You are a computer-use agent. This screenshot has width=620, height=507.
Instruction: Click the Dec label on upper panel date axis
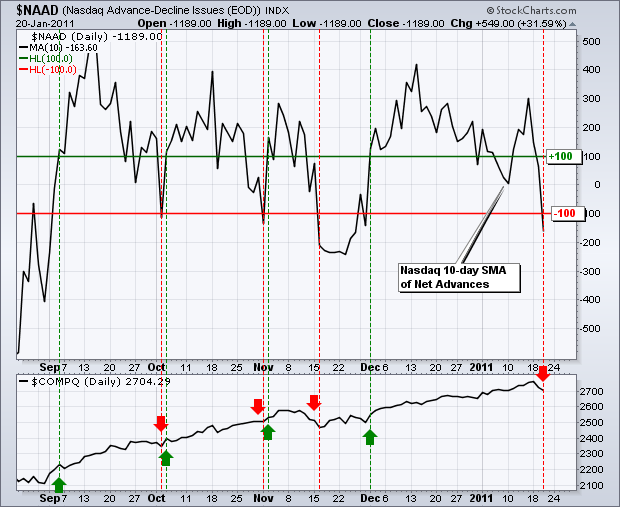coord(370,367)
